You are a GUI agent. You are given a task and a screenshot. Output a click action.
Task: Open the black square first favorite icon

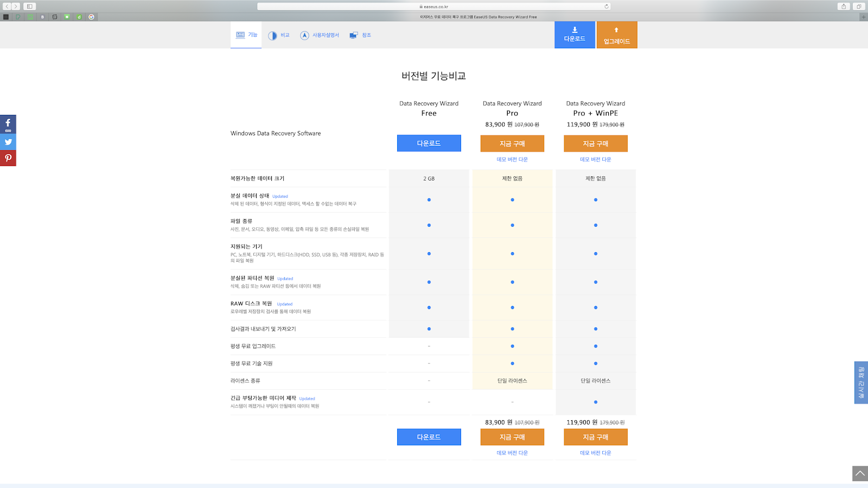coord(6,17)
